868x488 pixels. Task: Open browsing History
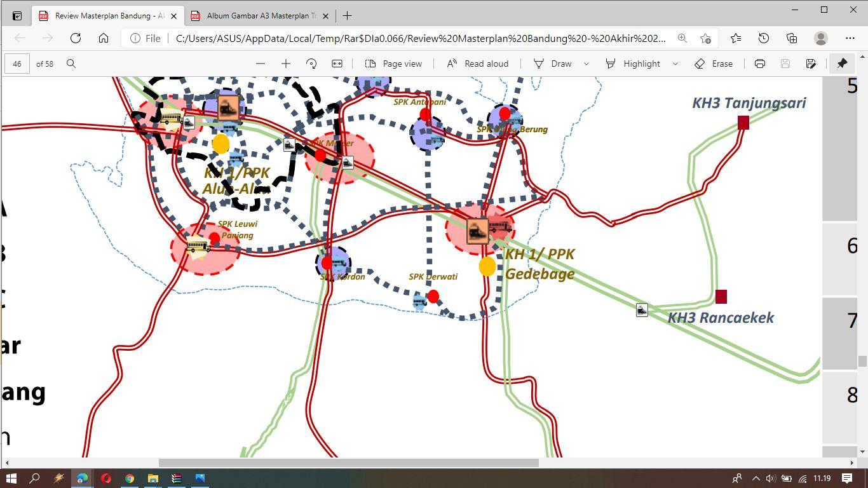pos(764,38)
